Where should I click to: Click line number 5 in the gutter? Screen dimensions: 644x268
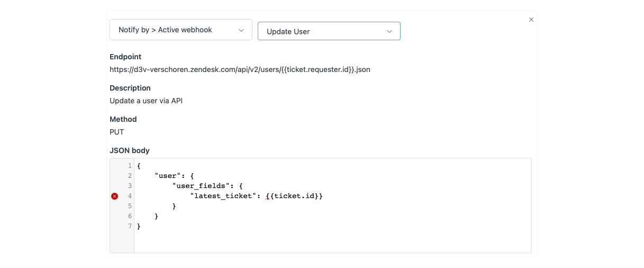pos(130,206)
